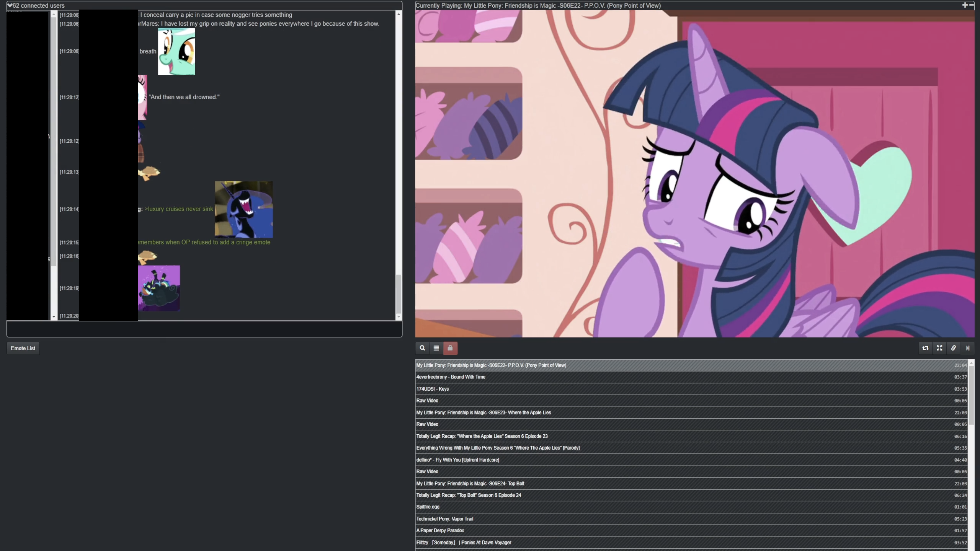
Task: Toggle the red playlist lock button
Action: click(450, 348)
